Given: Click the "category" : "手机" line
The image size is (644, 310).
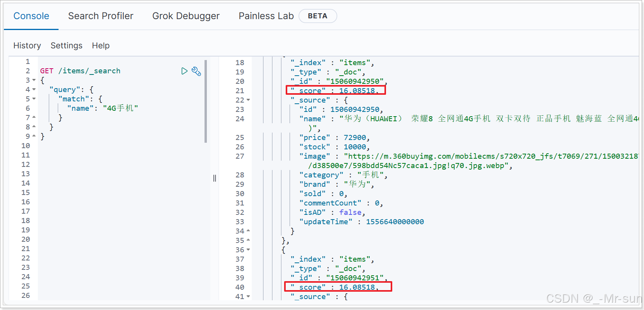Looking at the screenshot, I should pyautogui.click(x=343, y=175).
